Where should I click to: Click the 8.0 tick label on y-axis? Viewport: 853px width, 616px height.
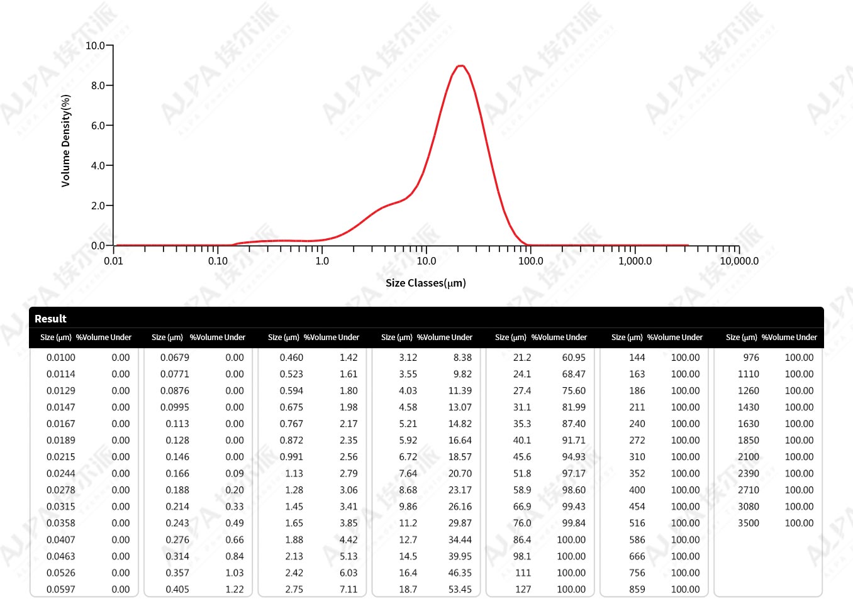coord(98,85)
